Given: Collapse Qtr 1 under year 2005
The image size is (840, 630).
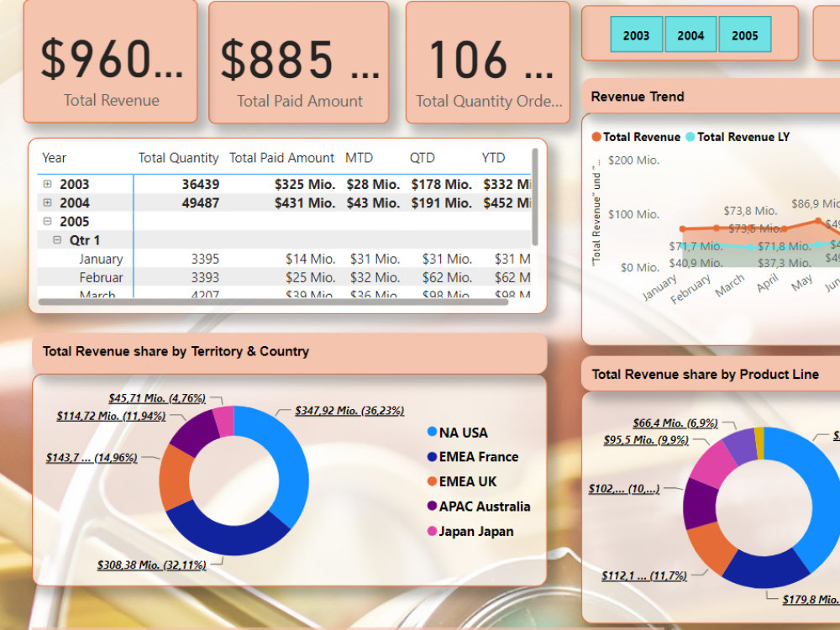Looking at the screenshot, I should [x=55, y=239].
